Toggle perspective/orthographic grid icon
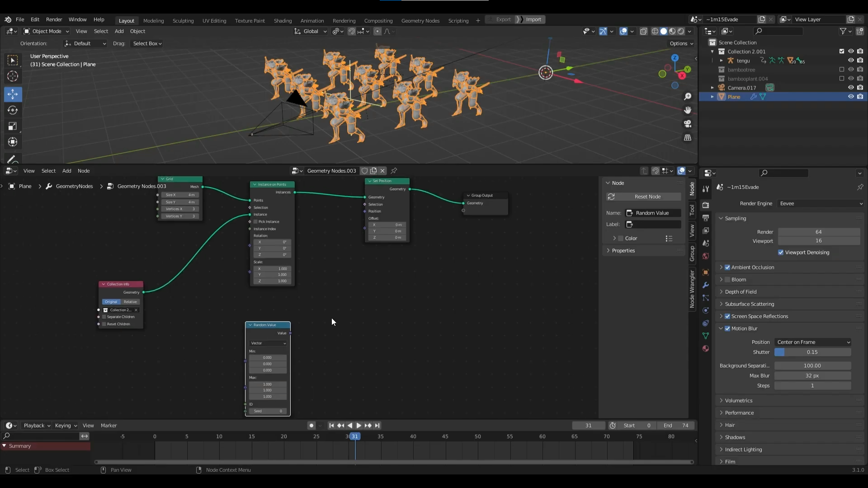 tap(688, 137)
